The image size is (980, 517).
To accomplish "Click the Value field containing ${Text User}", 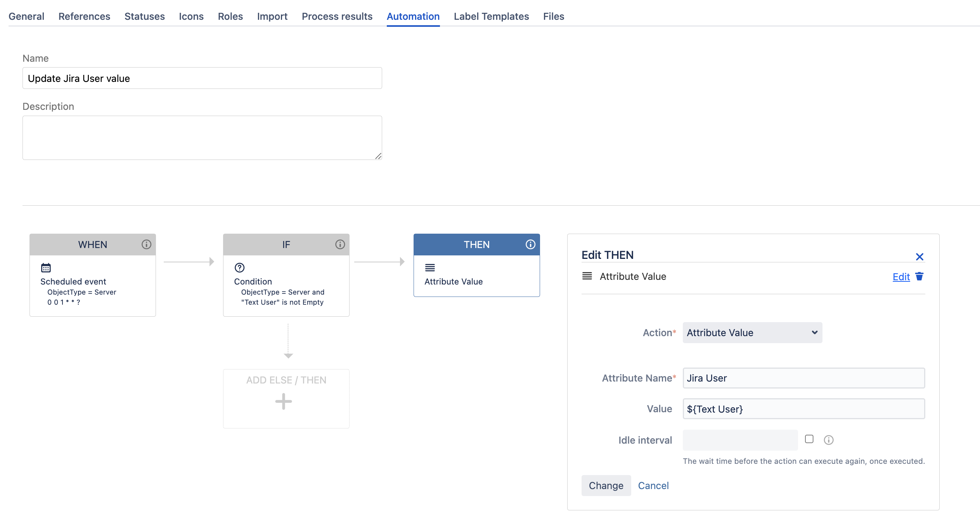I will tap(803, 409).
